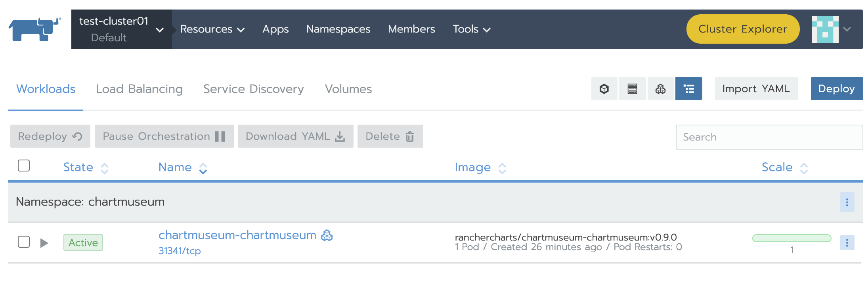Click the Redeploy button
This screenshot has height=285, width=868.
(50, 136)
